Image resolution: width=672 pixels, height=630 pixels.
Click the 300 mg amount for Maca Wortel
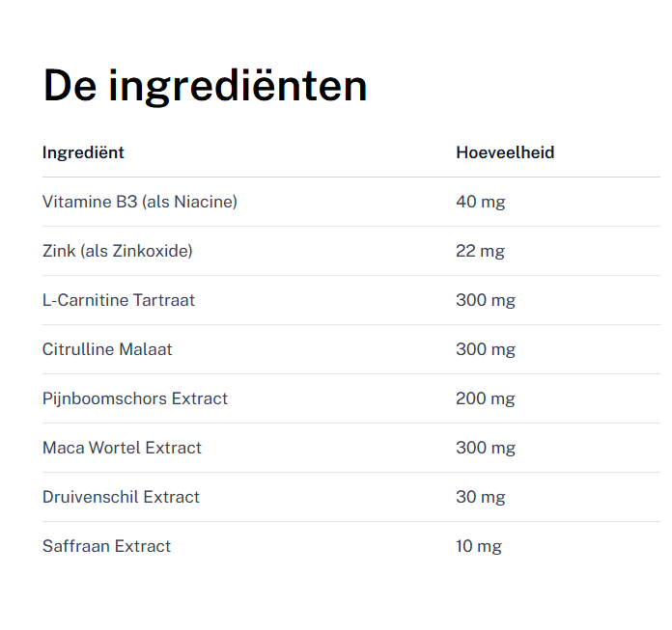[x=486, y=448]
